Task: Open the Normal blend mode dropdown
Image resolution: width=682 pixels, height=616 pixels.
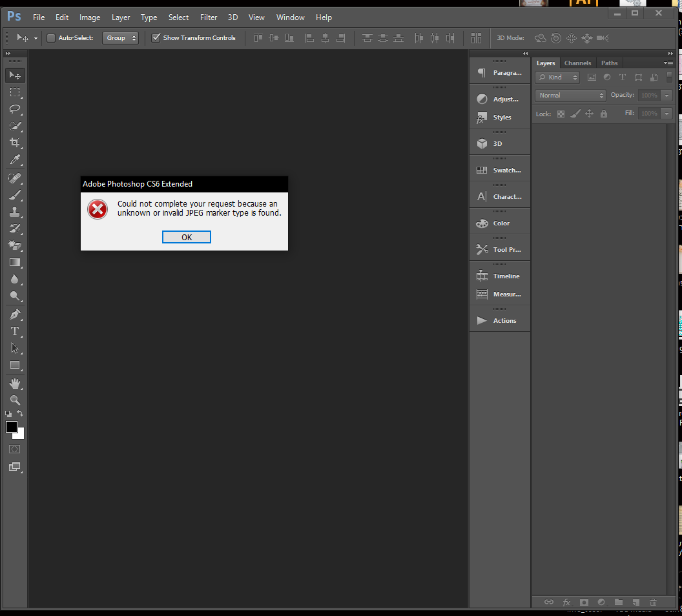Action: click(x=570, y=96)
